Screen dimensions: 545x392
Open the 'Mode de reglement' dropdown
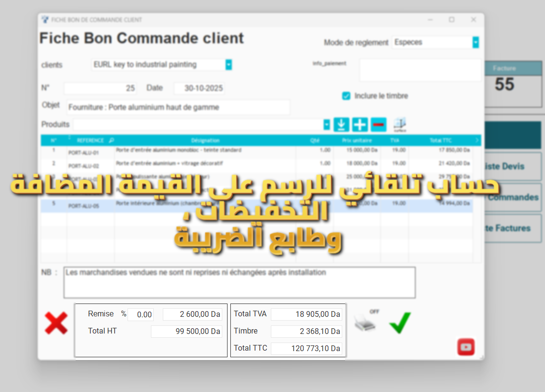coord(475,42)
